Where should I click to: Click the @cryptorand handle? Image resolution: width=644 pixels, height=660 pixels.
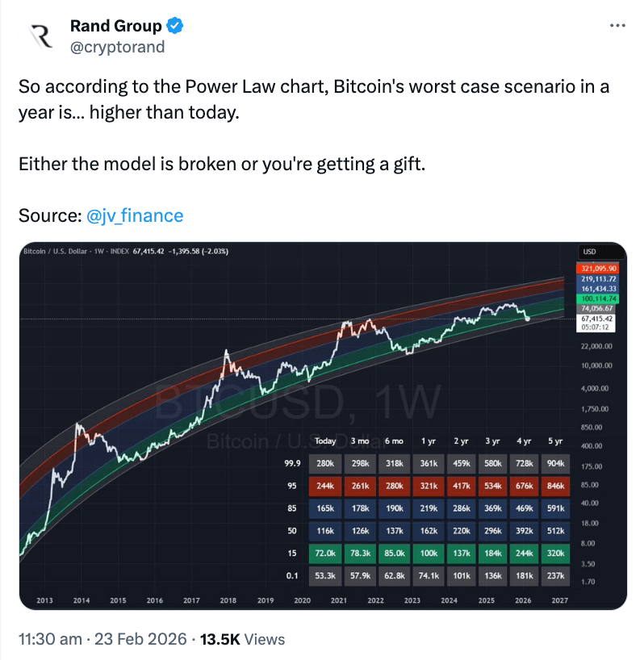tap(117, 47)
